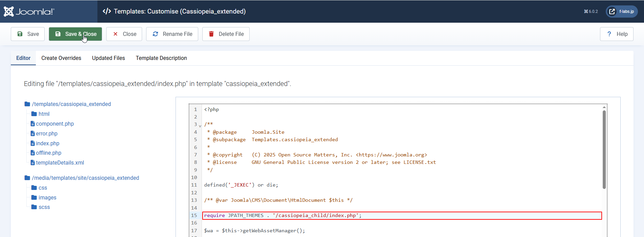The height and width of the screenshot is (237, 644).
Task: Click the <?php opening line
Action: coord(211,109)
